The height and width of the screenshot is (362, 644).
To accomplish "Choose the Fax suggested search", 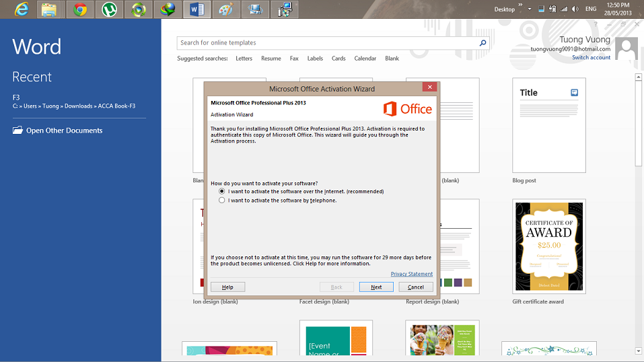I will pyautogui.click(x=294, y=59).
